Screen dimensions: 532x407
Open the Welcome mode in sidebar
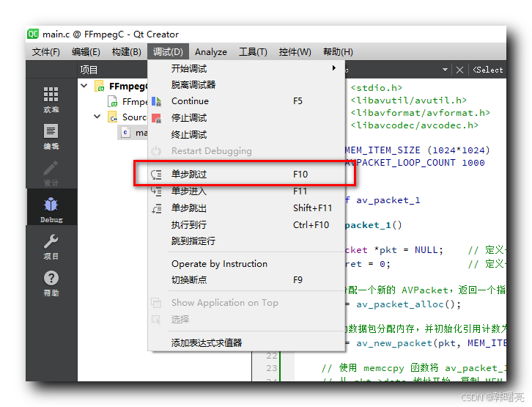click(x=51, y=99)
